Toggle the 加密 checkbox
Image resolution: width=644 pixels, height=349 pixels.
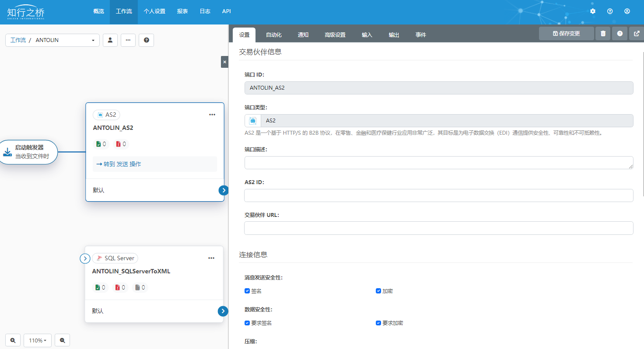378,291
